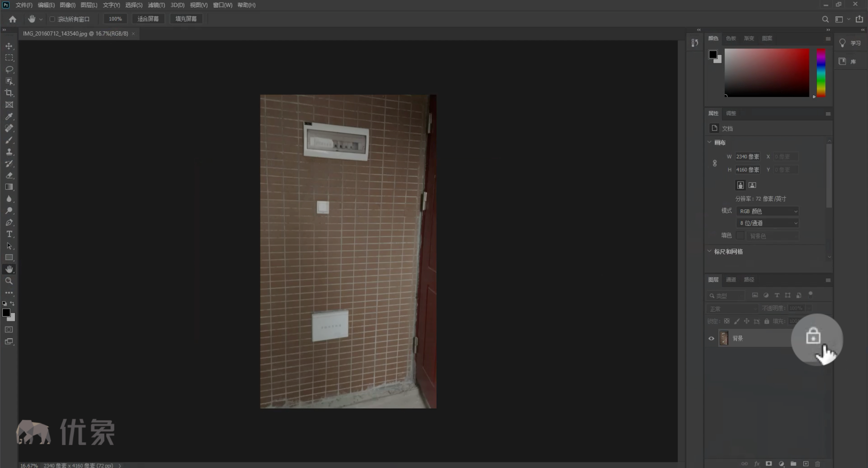Select the Eraser tool
The image size is (868, 468).
(x=9, y=176)
